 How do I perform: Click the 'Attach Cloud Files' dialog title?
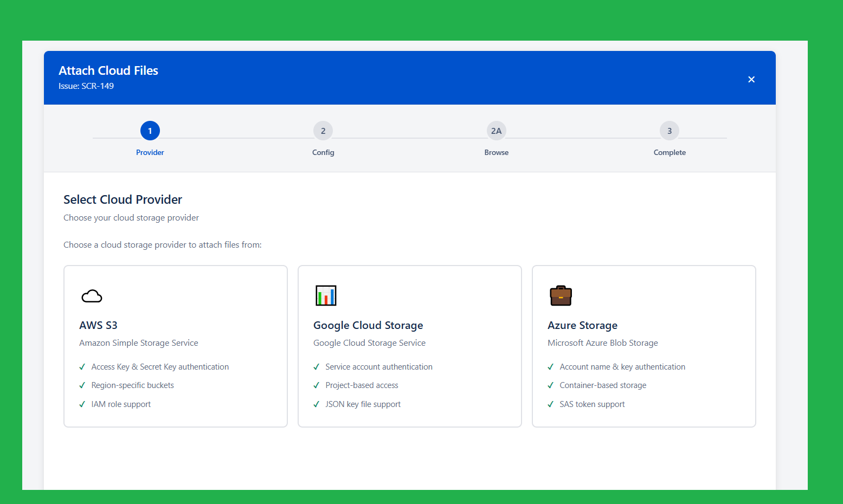pos(108,70)
